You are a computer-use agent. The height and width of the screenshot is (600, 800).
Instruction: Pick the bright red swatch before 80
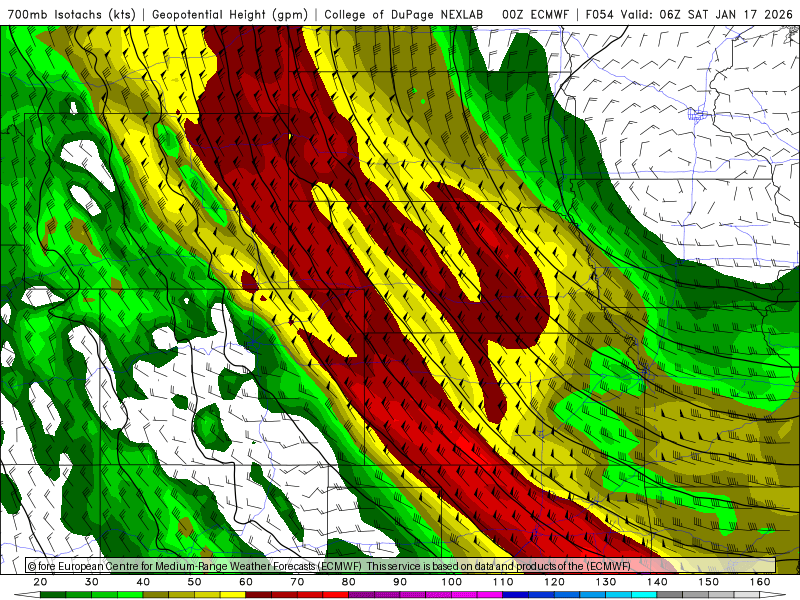336,595
